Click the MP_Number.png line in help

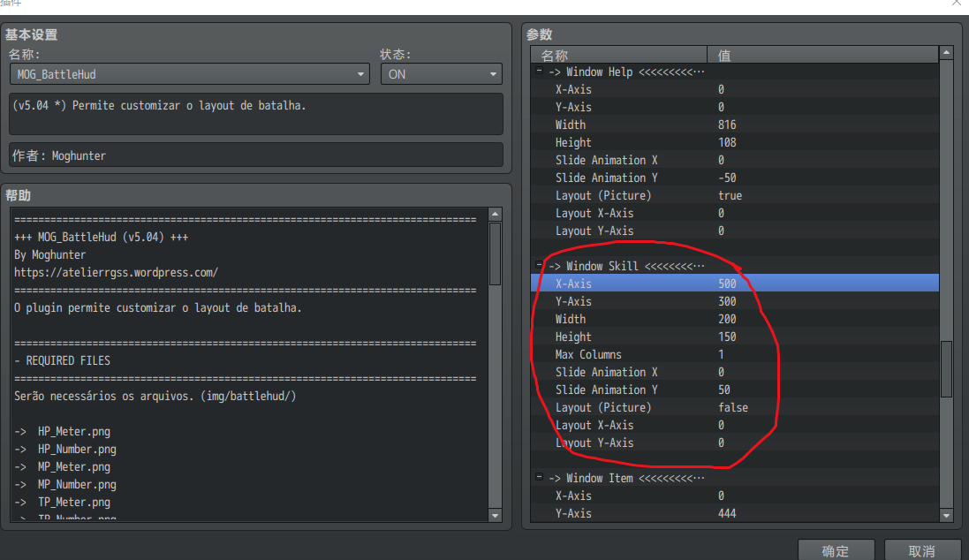coord(77,485)
